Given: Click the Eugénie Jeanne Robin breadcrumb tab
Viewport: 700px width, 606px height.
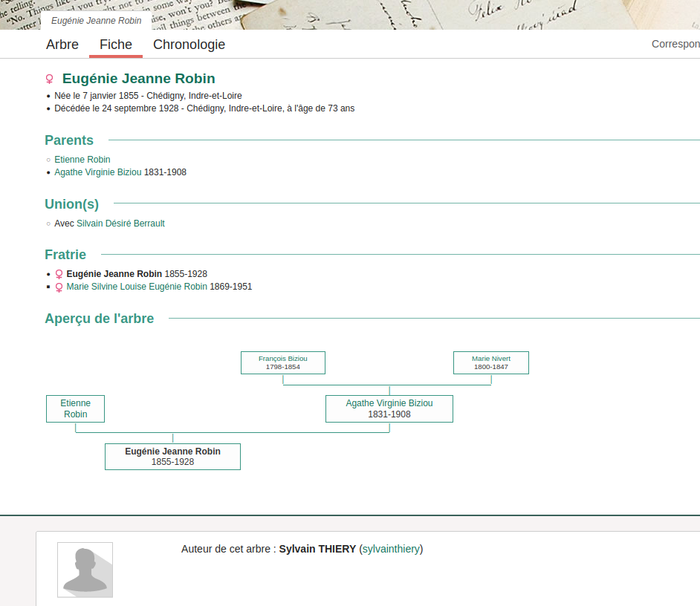Looking at the screenshot, I should [x=96, y=21].
